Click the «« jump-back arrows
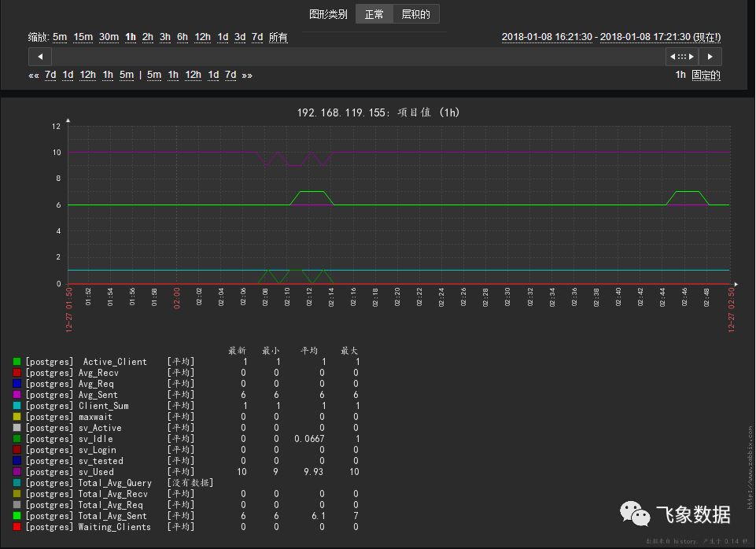 click(x=33, y=76)
